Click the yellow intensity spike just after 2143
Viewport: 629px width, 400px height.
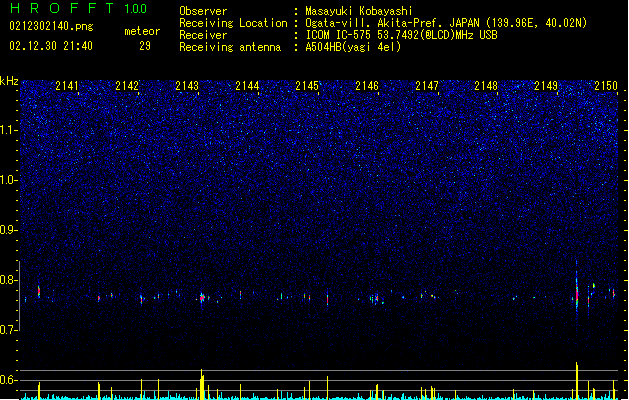point(202,384)
